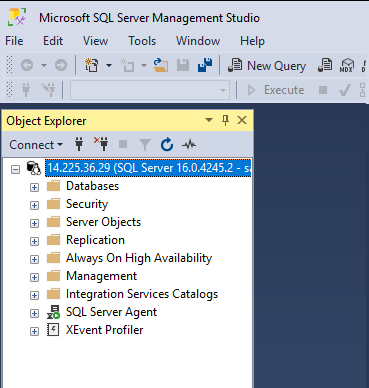Image resolution: width=369 pixels, height=388 pixels.
Task: Select Integration Services Catalogs tree item
Action: pos(142,294)
